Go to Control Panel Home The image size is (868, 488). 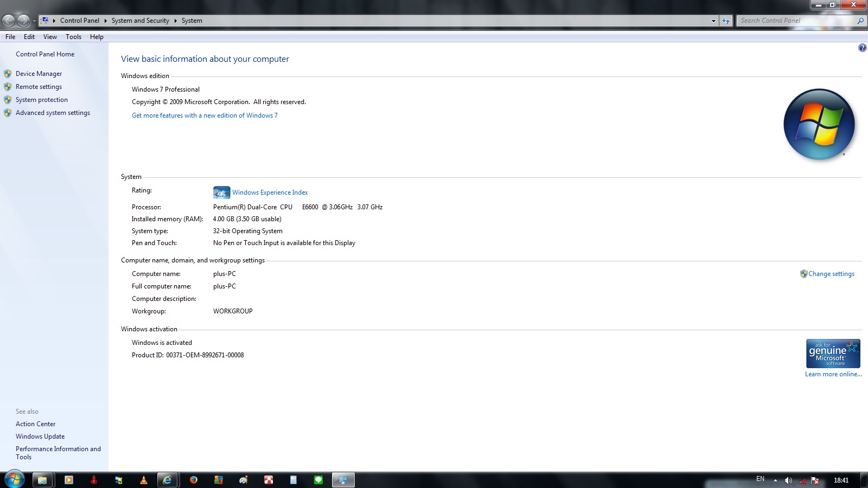45,54
